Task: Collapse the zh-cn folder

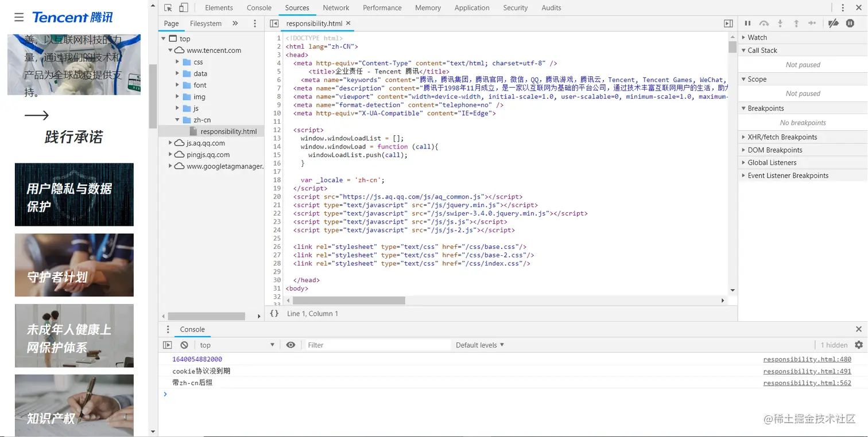Action: pyautogui.click(x=177, y=120)
